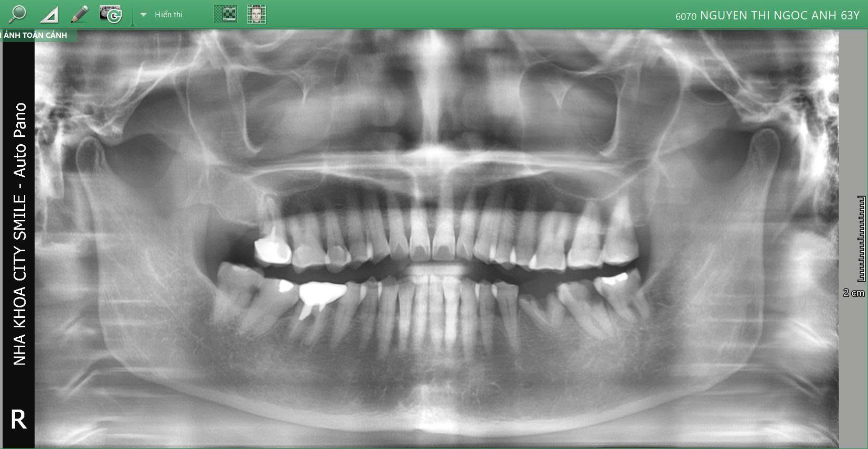Click the R side marker
The image size is (868, 449).
click(18, 420)
